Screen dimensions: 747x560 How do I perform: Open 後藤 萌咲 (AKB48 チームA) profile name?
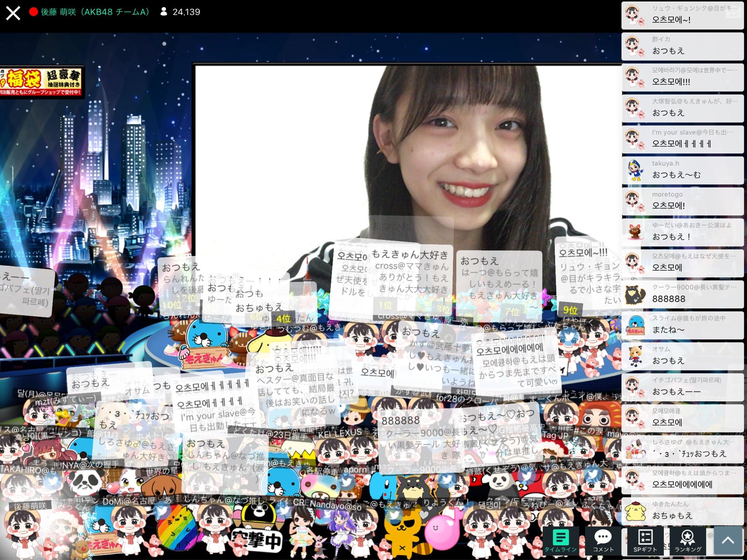point(95,12)
